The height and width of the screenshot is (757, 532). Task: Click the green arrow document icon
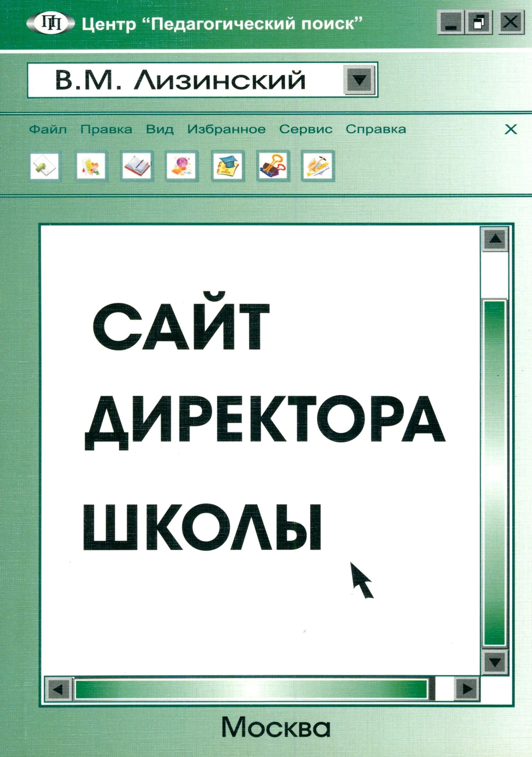tap(44, 166)
